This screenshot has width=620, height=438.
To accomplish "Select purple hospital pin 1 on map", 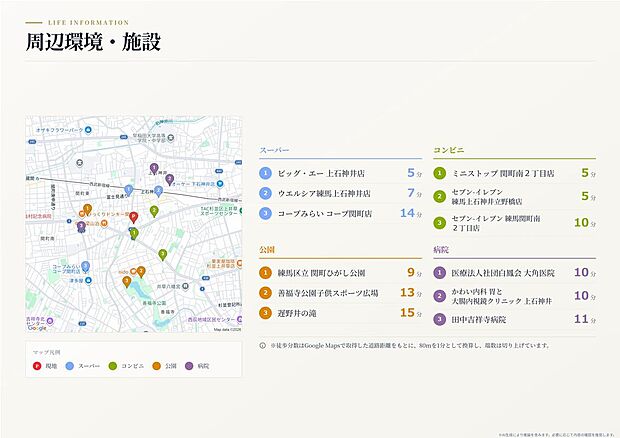I will point(154,168).
